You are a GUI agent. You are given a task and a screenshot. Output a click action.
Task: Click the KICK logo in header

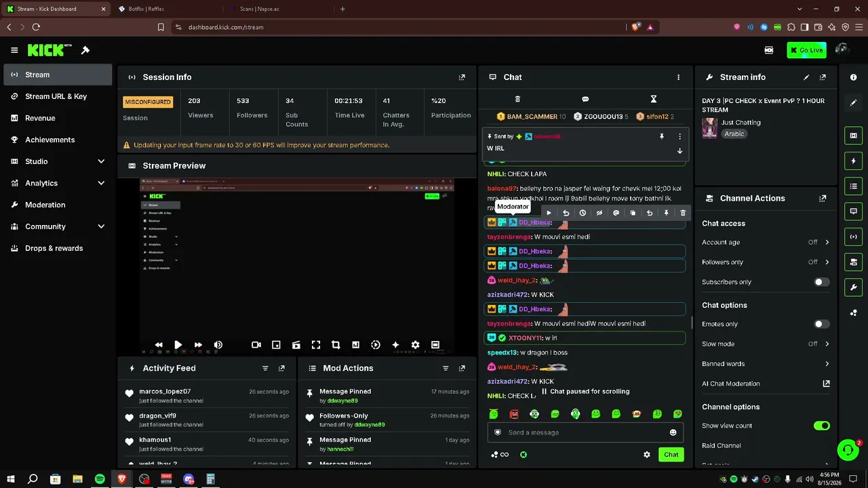50,50
